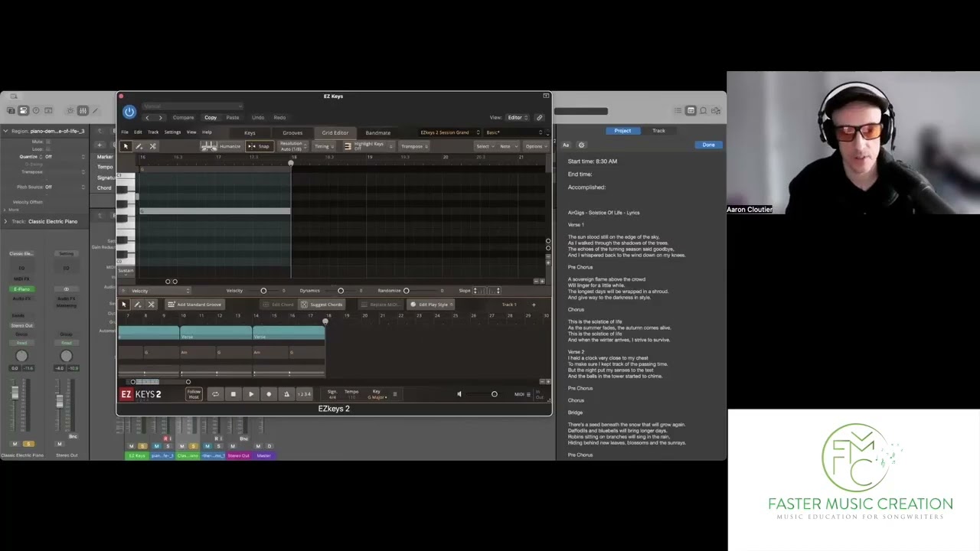Switch to the Grooves tab
The height and width of the screenshot is (551, 980).
coord(292,133)
